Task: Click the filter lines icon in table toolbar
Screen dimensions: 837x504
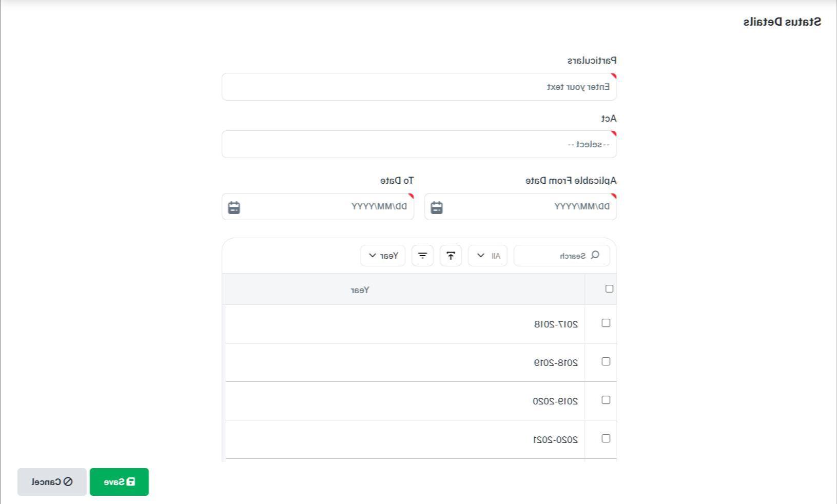Action: [422, 256]
